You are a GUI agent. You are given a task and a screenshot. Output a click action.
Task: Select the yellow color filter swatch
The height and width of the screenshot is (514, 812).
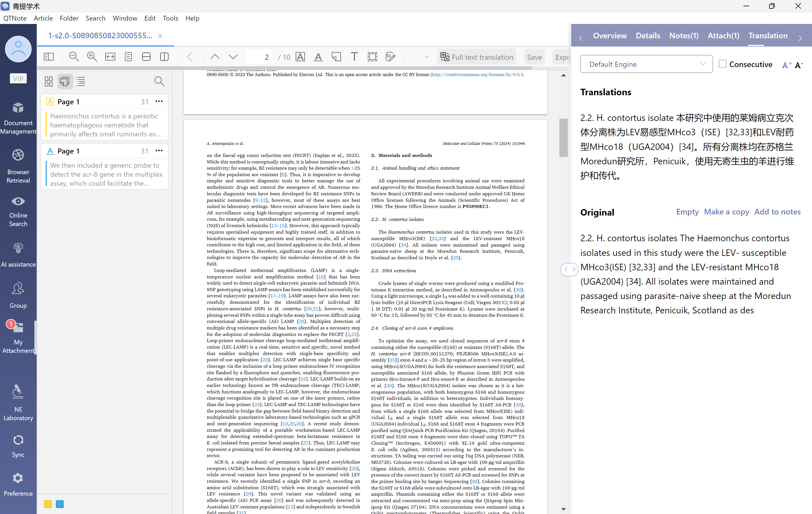48,504
